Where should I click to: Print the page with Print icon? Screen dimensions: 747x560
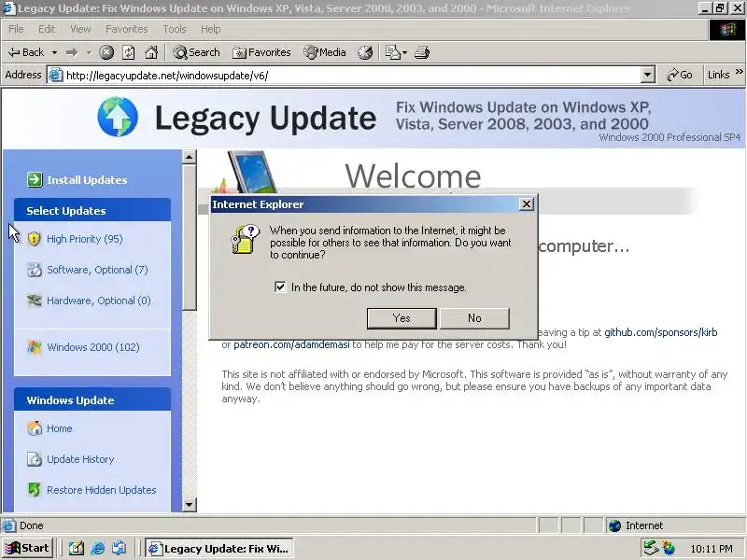pyautogui.click(x=422, y=52)
